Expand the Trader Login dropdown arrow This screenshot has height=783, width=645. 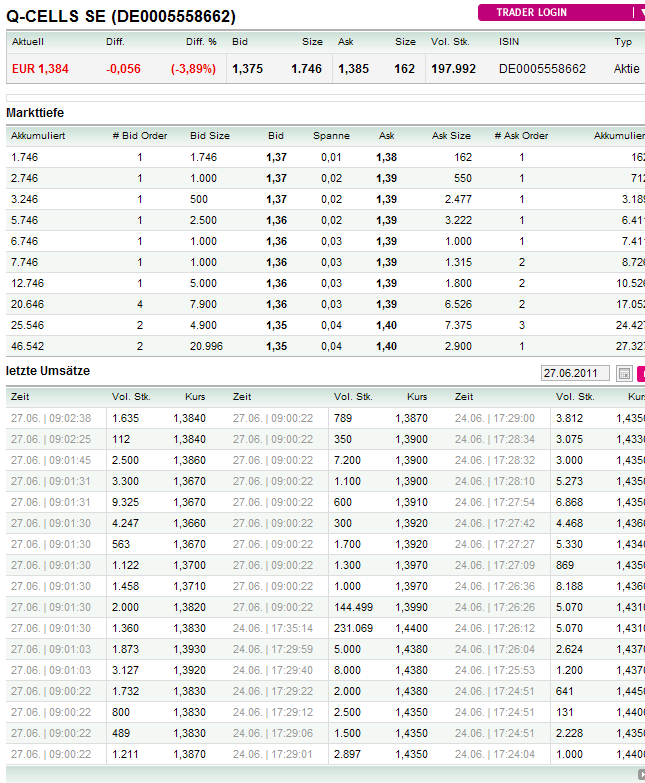pos(640,12)
